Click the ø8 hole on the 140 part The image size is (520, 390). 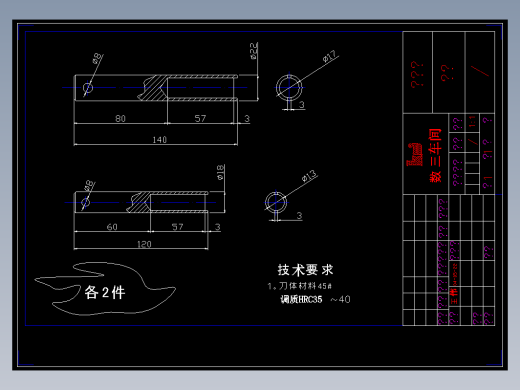(x=88, y=88)
